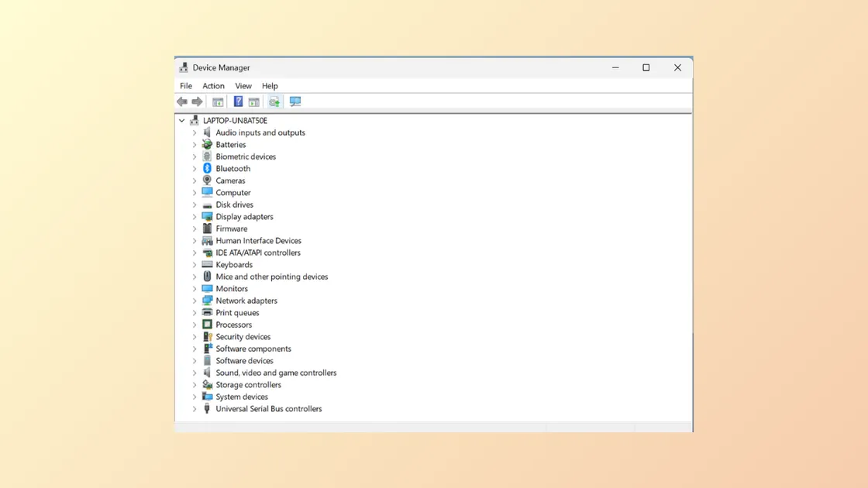Select the Universal Serial Bus controllers entry
Image resolution: width=868 pixels, height=488 pixels.
click(x=268, y=408)
